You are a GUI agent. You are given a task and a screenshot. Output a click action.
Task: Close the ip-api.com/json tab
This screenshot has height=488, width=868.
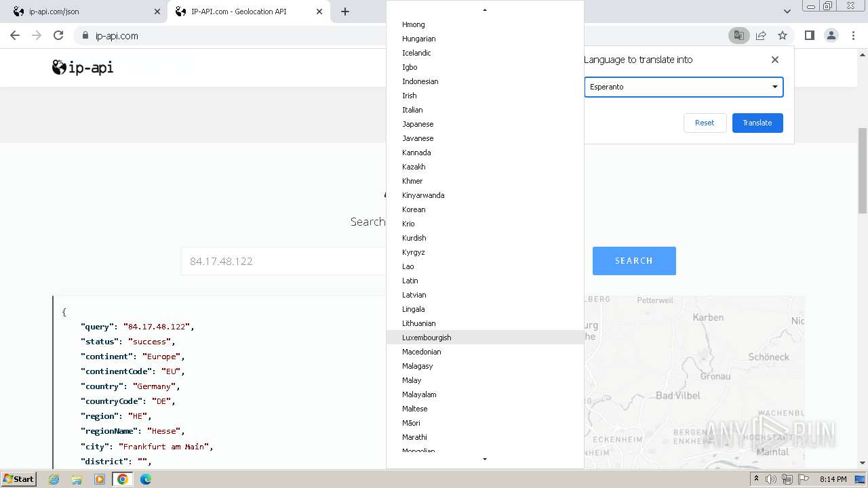tap(157, 12)
